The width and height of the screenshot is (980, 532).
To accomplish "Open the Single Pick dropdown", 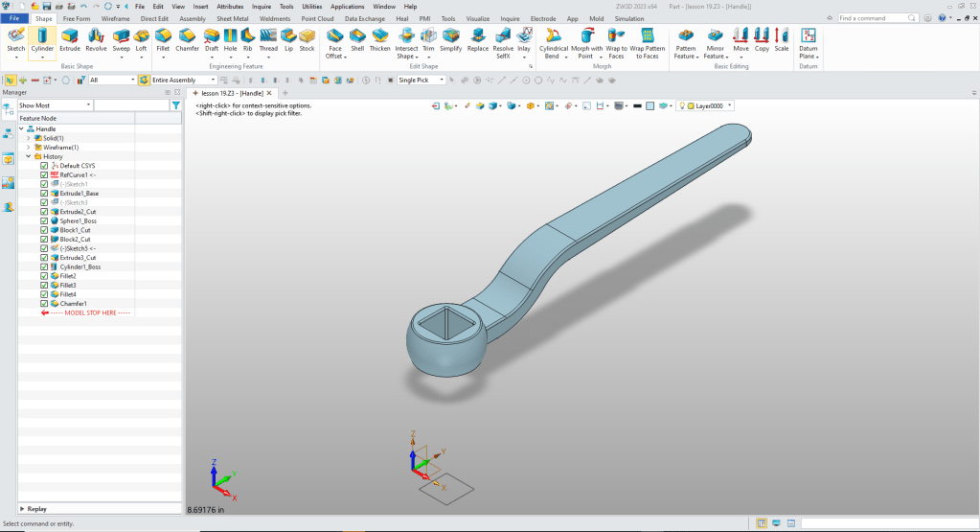I will (422, 80).
